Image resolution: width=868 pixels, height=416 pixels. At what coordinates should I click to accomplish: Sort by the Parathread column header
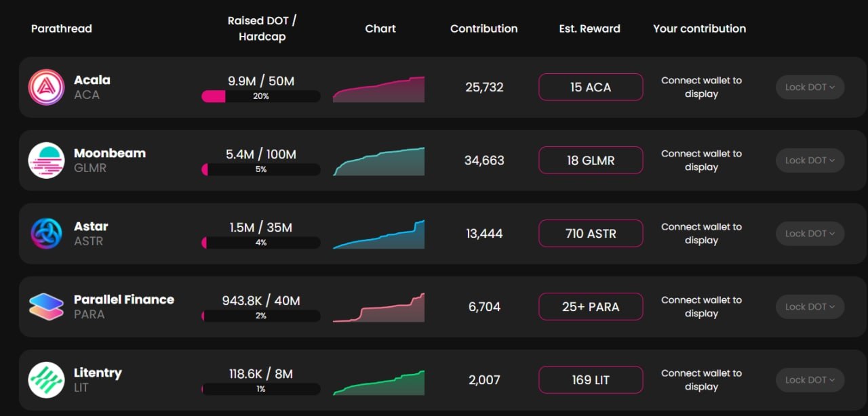(62, 28)
